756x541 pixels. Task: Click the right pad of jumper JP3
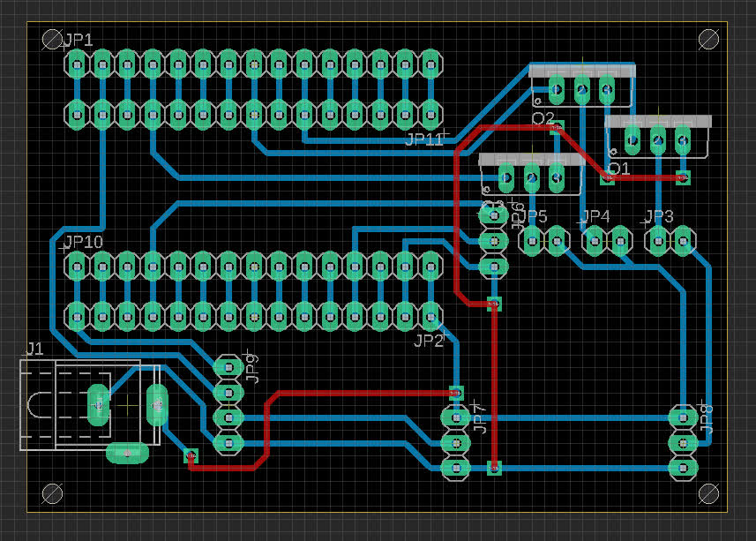683,241
